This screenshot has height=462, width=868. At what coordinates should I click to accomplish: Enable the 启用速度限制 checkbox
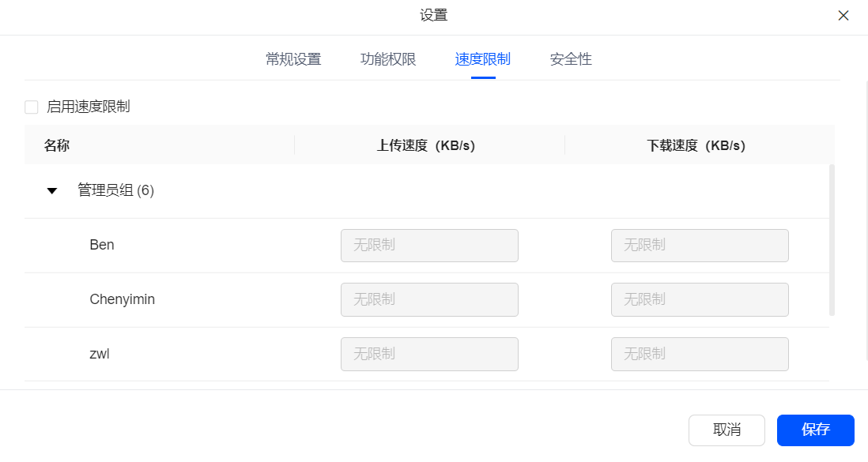coord(32,107)
